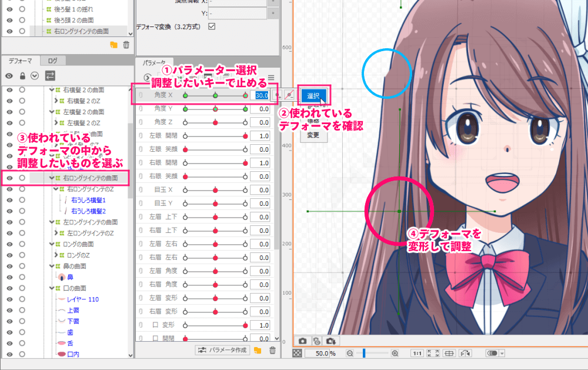Reset canvas to 1:1 scale
The image size is (588, 370).
[417, 353]
